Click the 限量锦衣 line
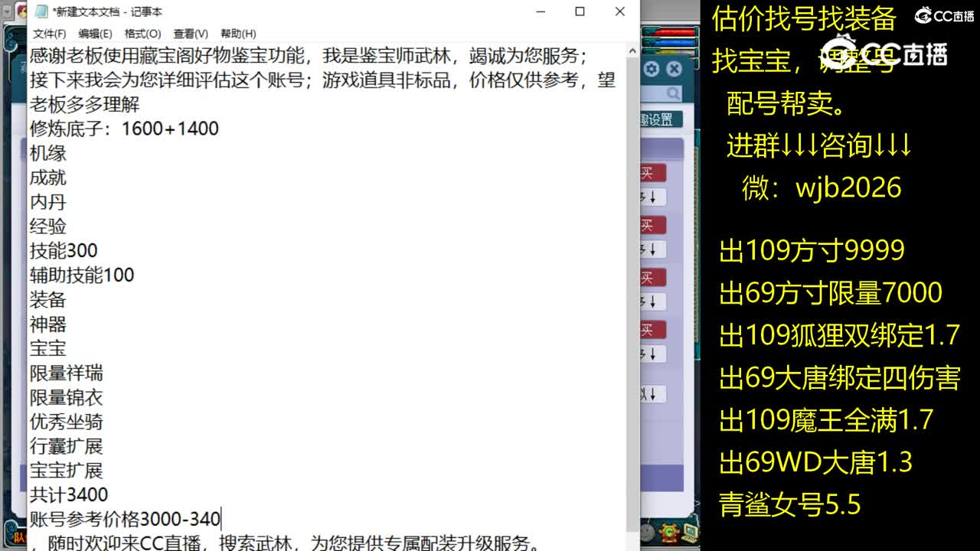Viewport: 980px width, 551px height. coord(67,397)
